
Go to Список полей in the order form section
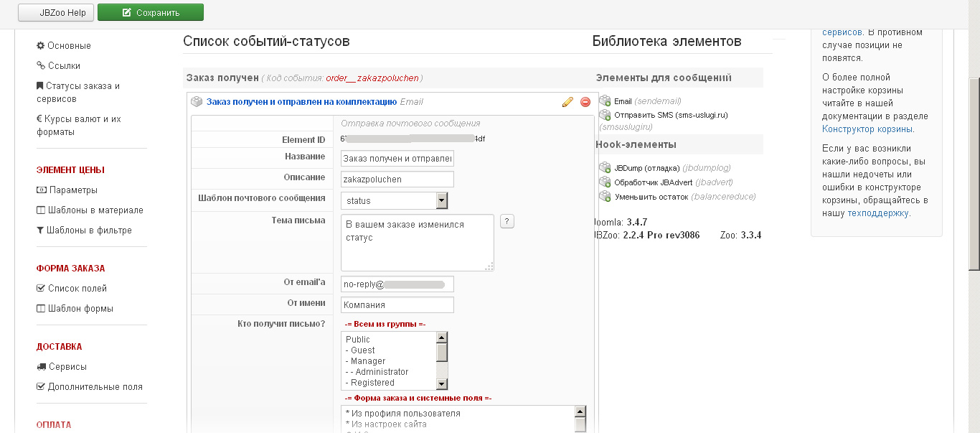[x=77, y=289]
